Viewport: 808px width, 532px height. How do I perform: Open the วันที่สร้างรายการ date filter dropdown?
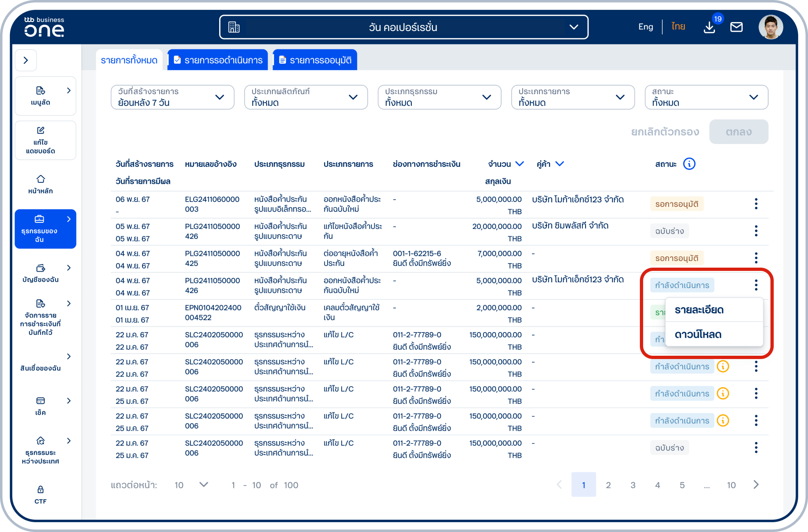[x=172, y=97]
